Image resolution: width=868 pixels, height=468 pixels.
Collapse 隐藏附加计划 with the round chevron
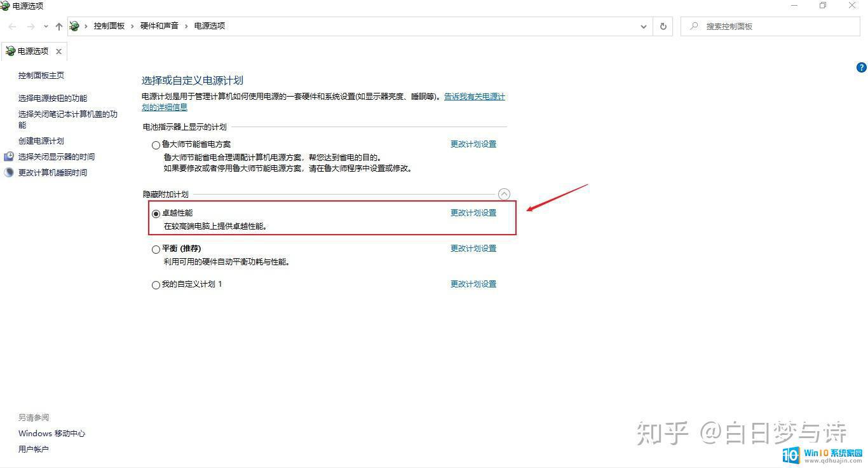pos(504,194)
